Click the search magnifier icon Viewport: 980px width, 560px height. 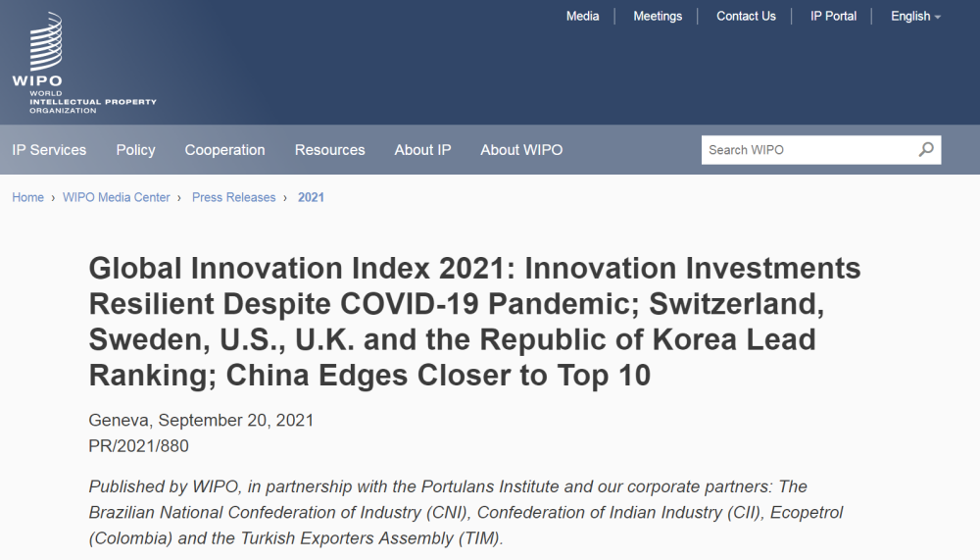[x=925, y=150]
